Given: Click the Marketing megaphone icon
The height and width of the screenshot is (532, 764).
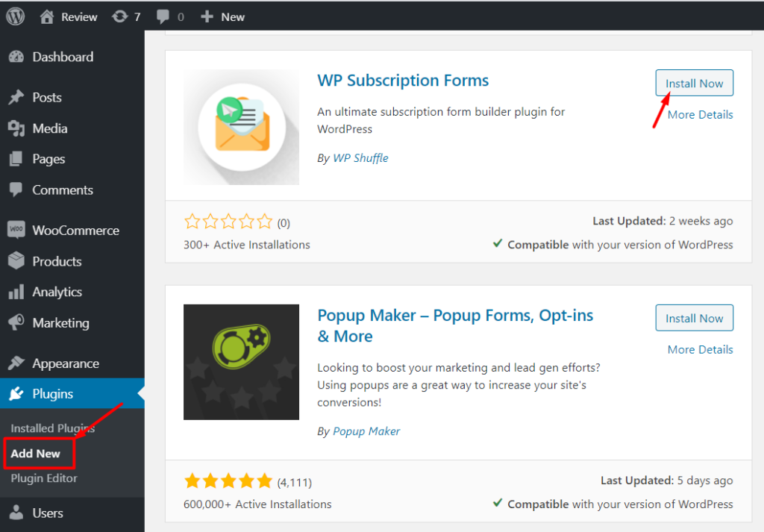Looking at the screenshot, I should point(16,322).
